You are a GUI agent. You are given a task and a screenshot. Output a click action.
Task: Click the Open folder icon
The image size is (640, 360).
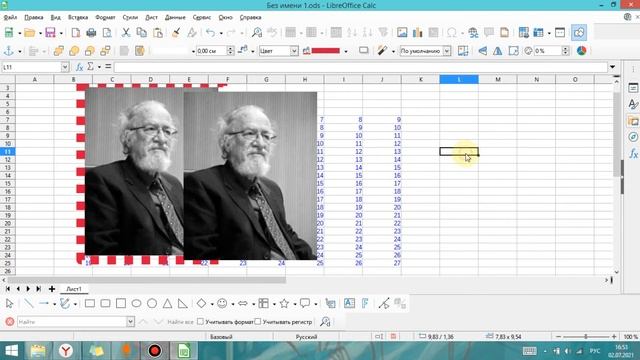click(29, 33)
